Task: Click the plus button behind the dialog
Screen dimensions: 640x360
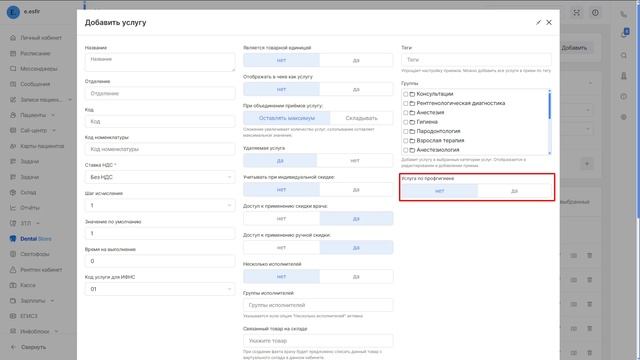Action: point(587,164)
